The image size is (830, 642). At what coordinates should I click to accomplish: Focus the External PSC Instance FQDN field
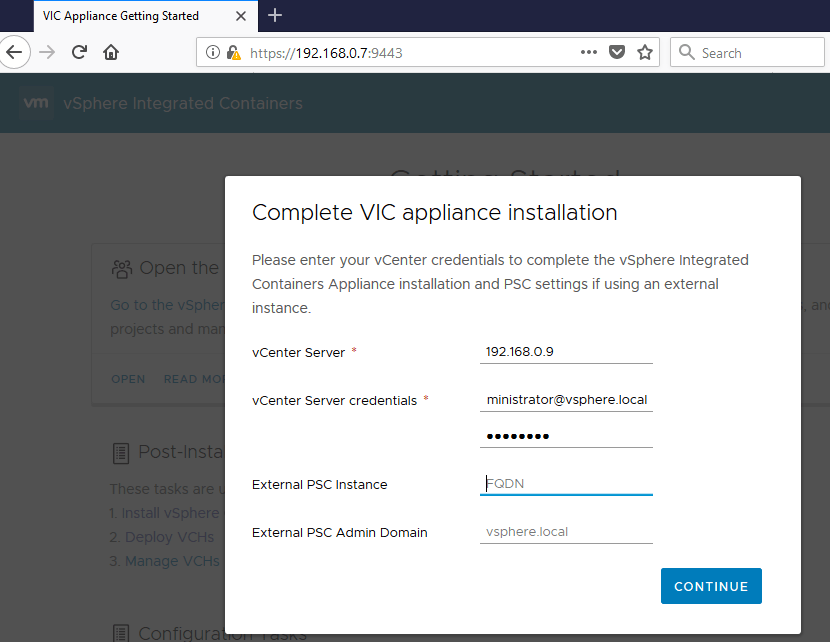566,484
